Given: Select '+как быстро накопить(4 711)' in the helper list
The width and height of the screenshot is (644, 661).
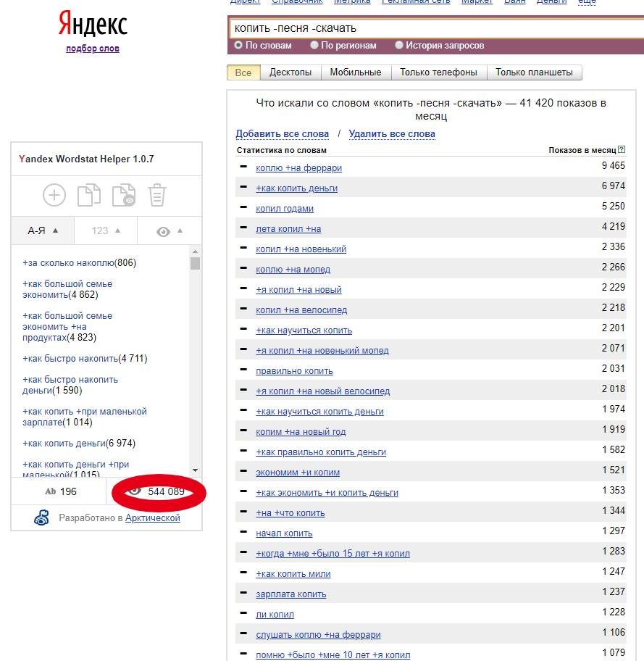Looking at the screenshot, I should (x=85, y=359).
